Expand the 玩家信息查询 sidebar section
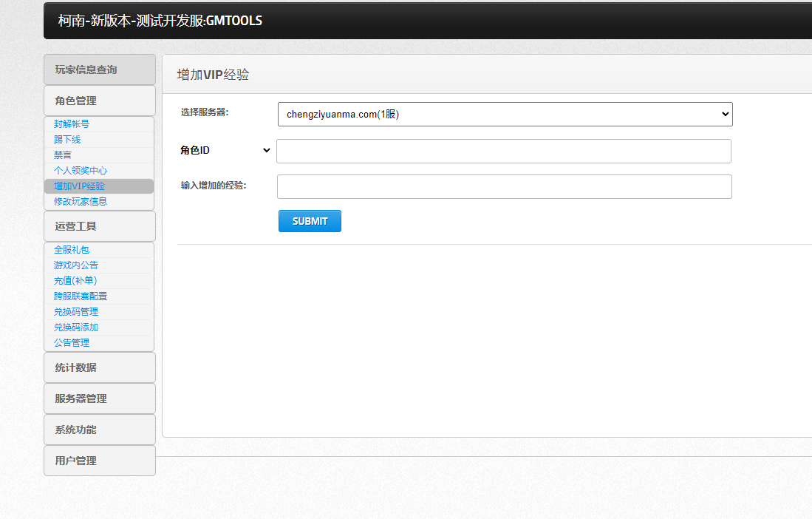The height and width of the screenshot is (519, 812). coord(100,69)
